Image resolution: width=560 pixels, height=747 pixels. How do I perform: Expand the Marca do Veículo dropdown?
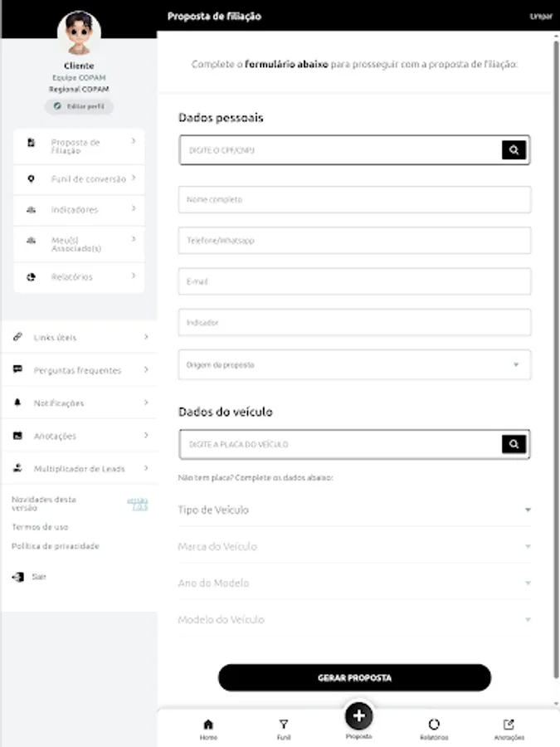point(354,546)
